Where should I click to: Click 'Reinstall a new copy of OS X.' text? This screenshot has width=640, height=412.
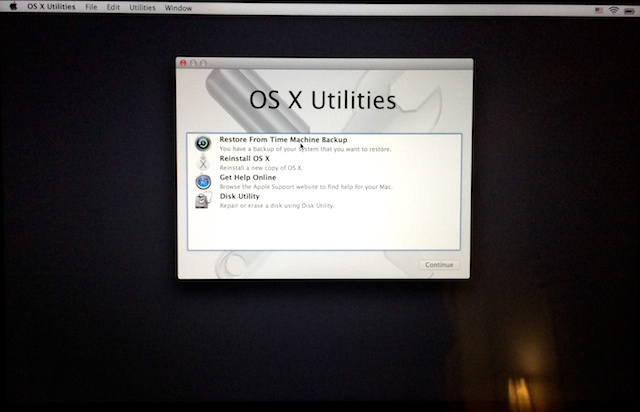coord(261,168)
